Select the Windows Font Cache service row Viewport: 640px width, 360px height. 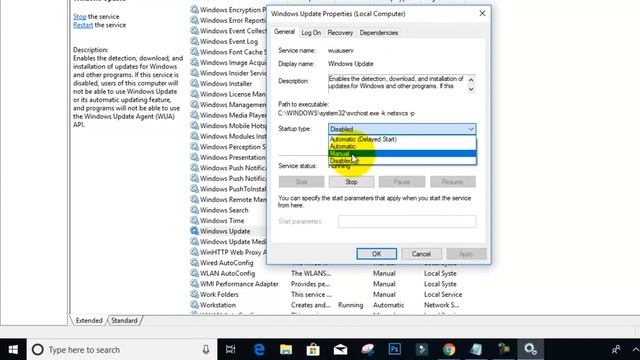point(229,52)
